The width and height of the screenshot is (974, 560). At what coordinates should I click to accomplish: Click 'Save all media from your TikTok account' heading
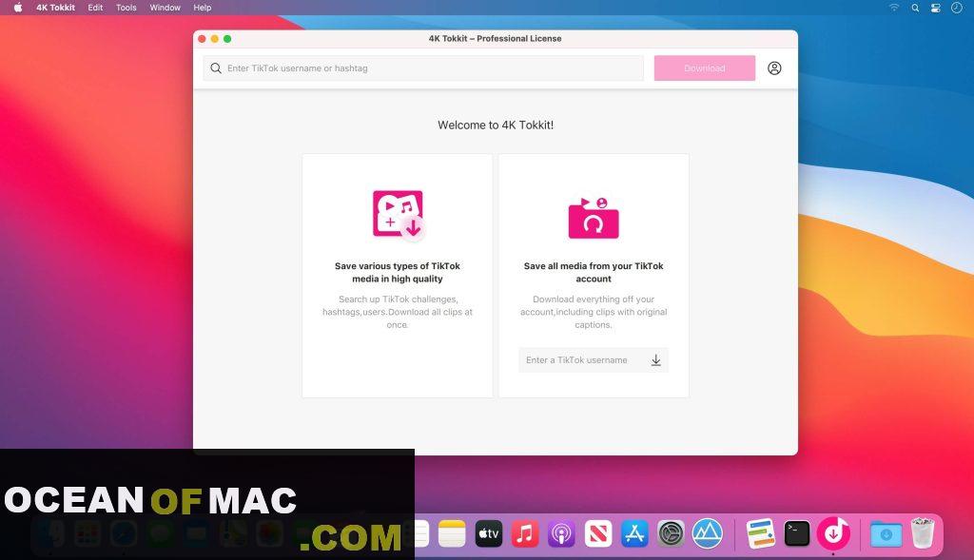coord(594,273)
